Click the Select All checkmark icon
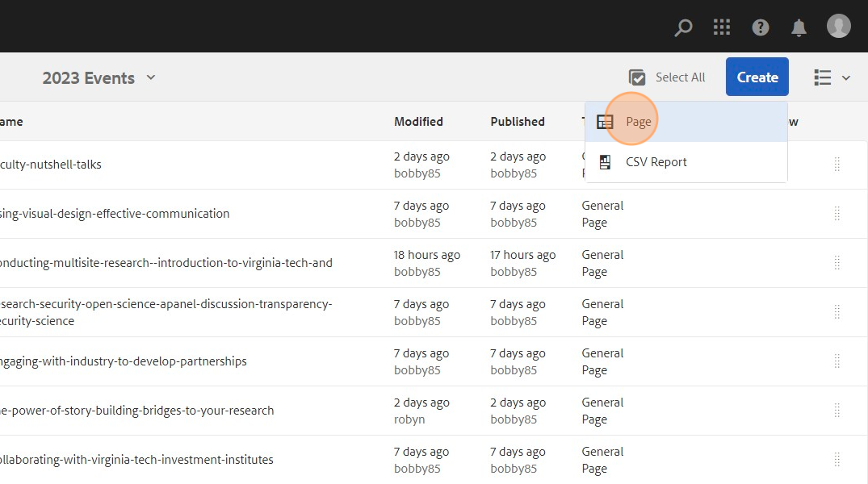Viewport: 868px width, 484px height. click(637, 77)
